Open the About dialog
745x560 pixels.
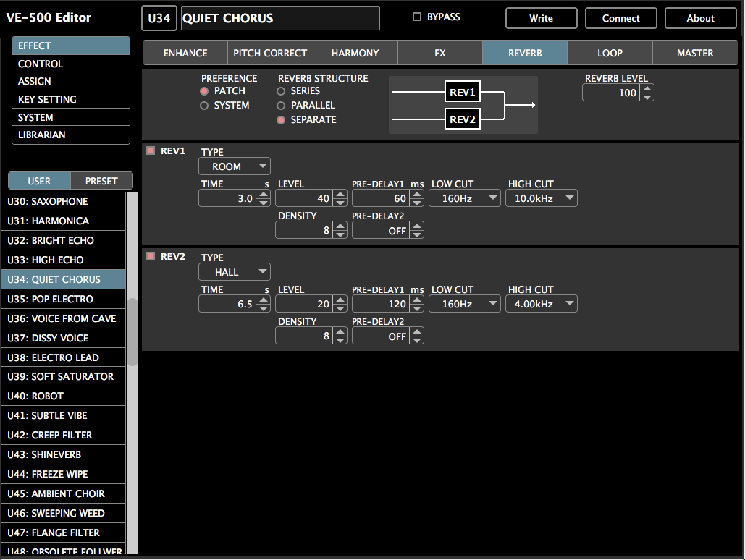tap(700, 18)
